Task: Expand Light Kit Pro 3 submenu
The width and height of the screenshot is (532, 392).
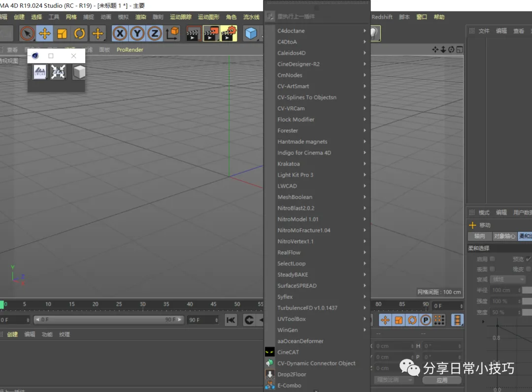Action: (317, 175)
